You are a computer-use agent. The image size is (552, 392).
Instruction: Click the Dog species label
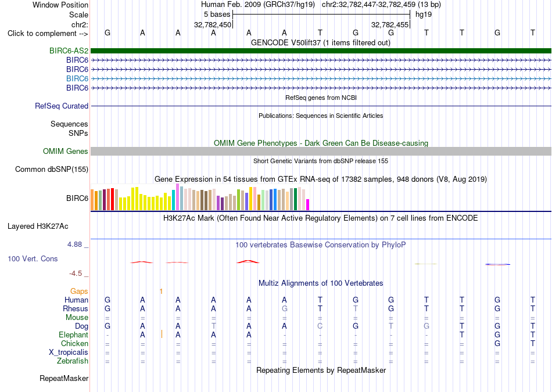(x=81, y=326)
